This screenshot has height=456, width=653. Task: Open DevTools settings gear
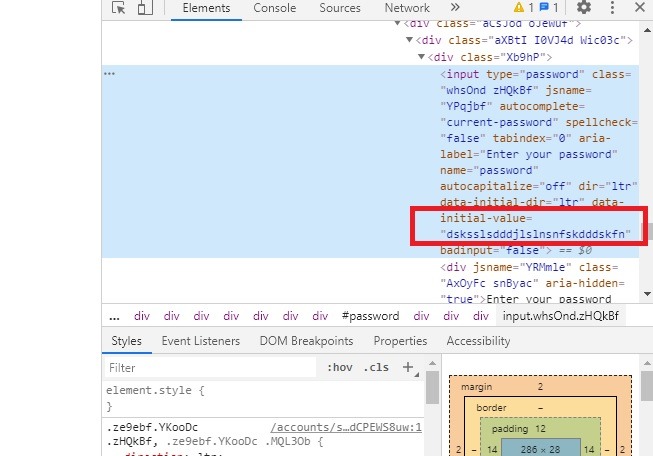584,8
